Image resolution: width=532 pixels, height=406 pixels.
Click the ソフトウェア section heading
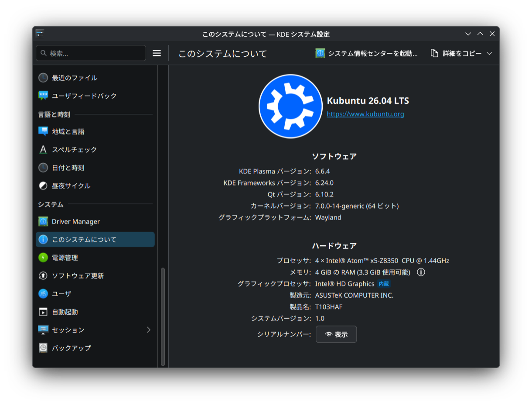point(334,156)
